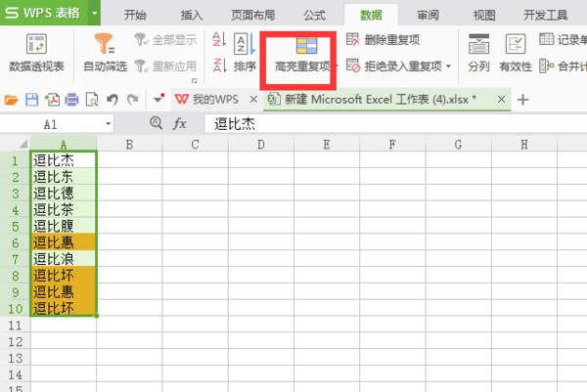Screen dimensions: 587x392
Task: Sort ascending with the A-Z icon
Action: click(218, 39)
